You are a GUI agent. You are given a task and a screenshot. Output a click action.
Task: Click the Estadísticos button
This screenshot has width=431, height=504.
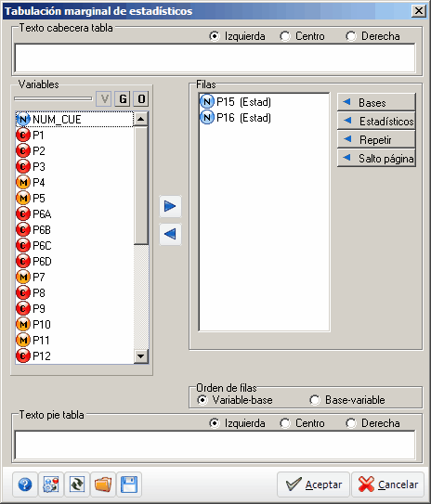tap(376, 122)
